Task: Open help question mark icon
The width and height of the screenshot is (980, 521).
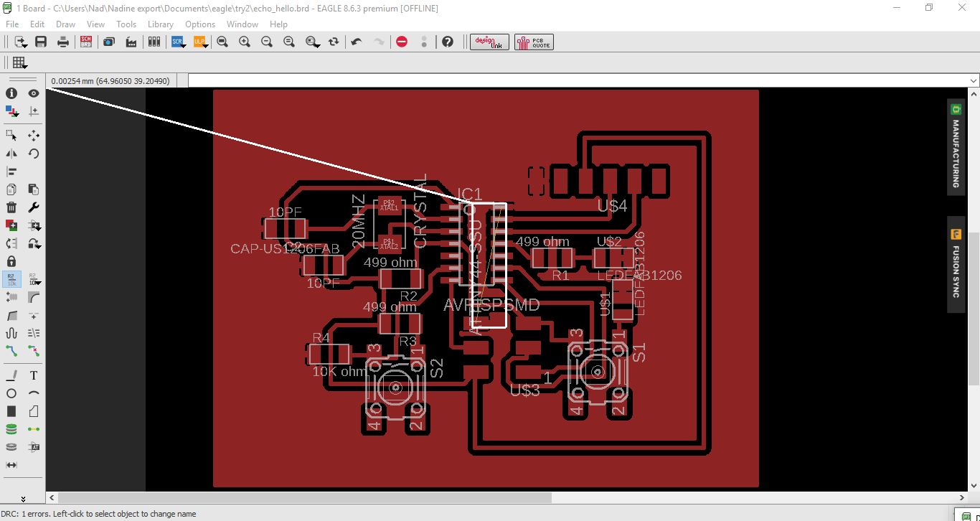Action: (x=448, y=42)
